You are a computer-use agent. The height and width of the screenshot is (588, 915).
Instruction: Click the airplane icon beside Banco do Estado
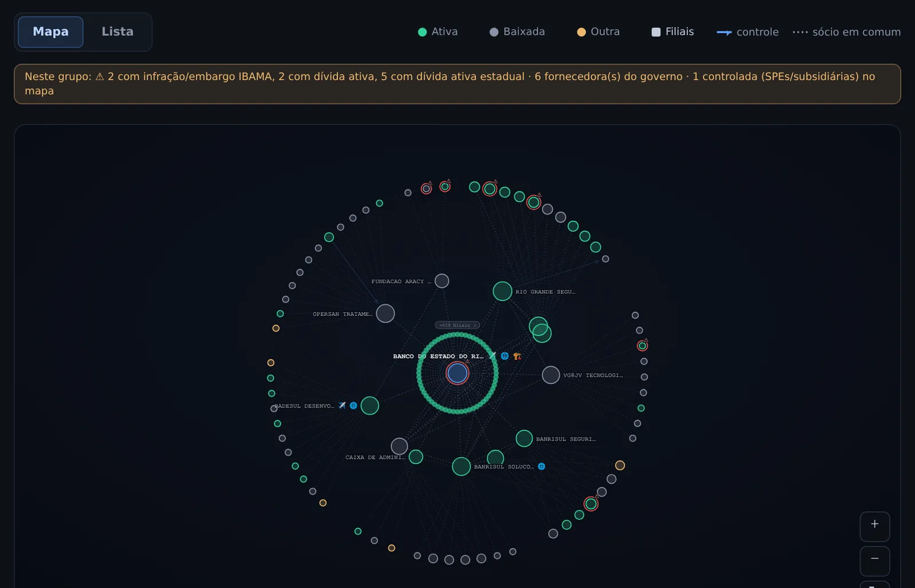[492, 356]
